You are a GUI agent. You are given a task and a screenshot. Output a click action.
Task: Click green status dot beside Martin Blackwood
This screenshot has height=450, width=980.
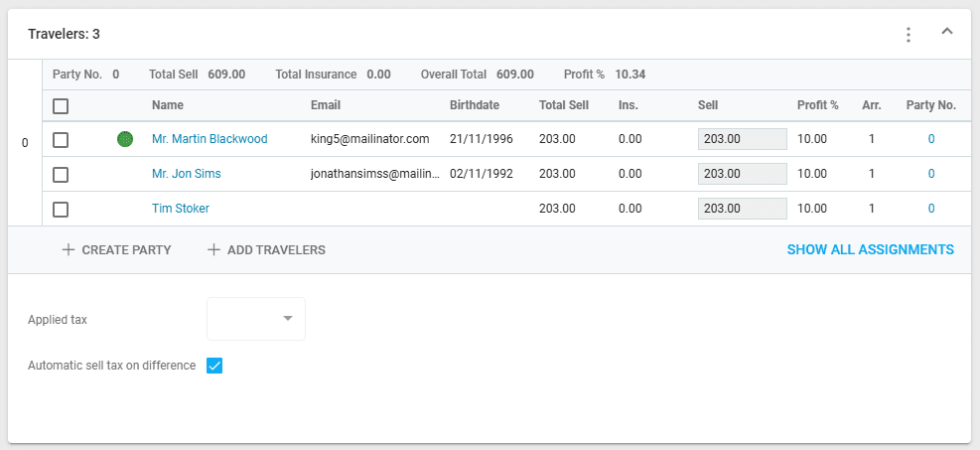pos(125,139)
